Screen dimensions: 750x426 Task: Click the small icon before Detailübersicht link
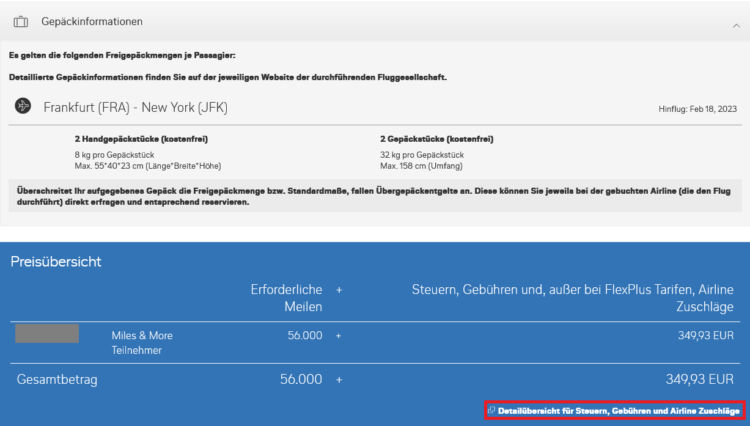(491, 410)
